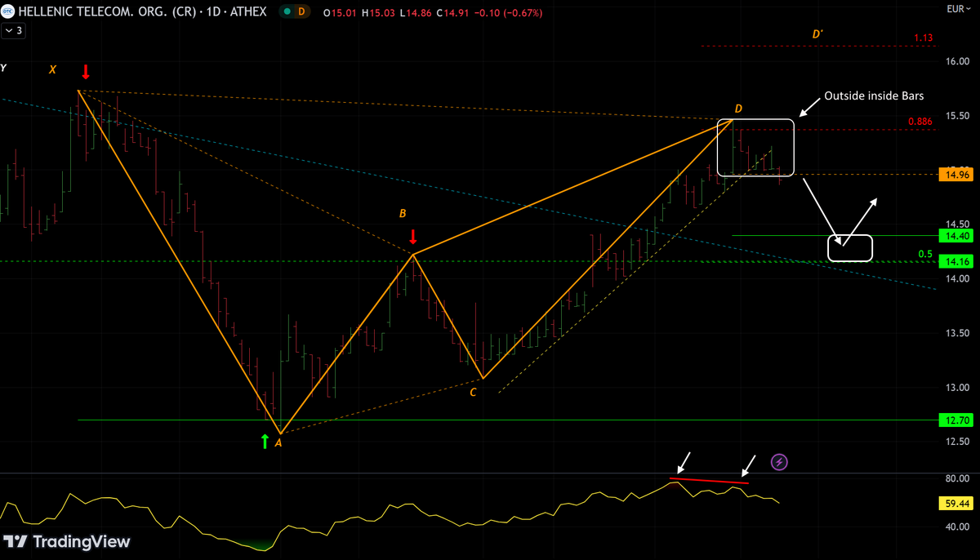Image resolution: width=980 pixels, height=560 pixels.
Task: Click the 0.5 retracement level label
Action: click(925, 254)
